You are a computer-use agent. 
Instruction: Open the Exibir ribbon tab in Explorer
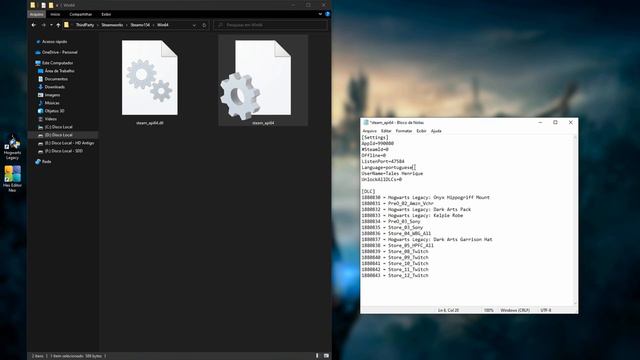(x=106, y=14)
